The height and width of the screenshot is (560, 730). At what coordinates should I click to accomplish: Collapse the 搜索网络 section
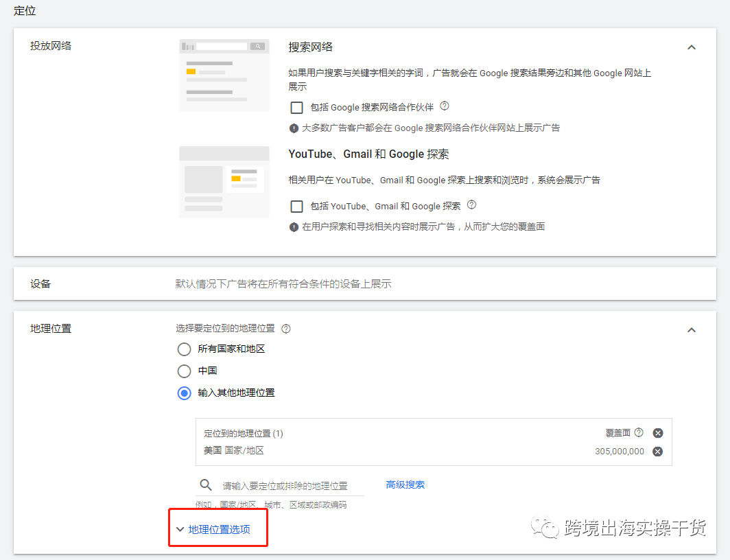pos(692,47)
